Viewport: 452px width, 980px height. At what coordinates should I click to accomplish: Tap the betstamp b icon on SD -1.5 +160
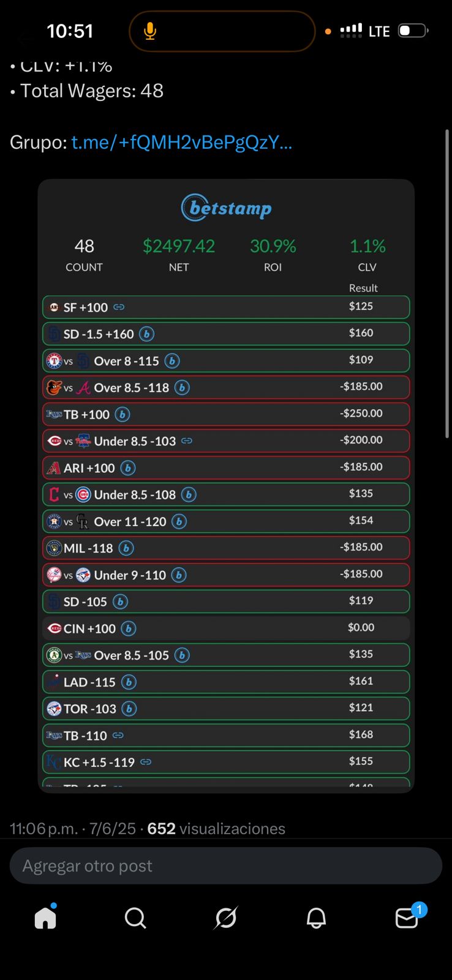tap(146, 334)
